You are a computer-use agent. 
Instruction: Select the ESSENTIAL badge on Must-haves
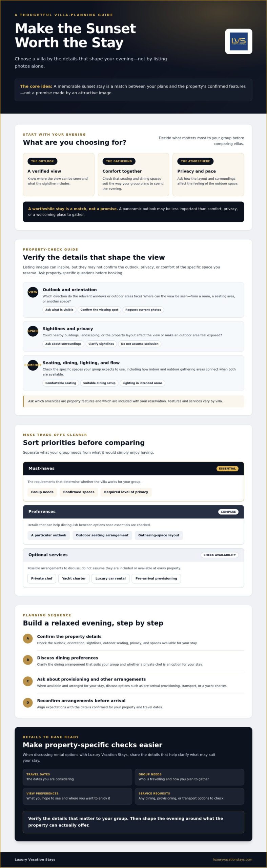(x=227, y=469)
